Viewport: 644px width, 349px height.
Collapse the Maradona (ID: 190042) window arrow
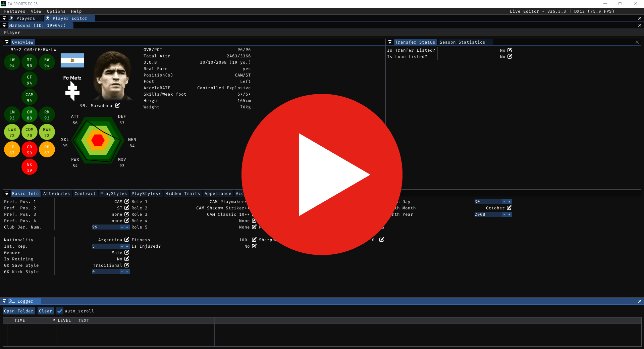click(4, 25)
